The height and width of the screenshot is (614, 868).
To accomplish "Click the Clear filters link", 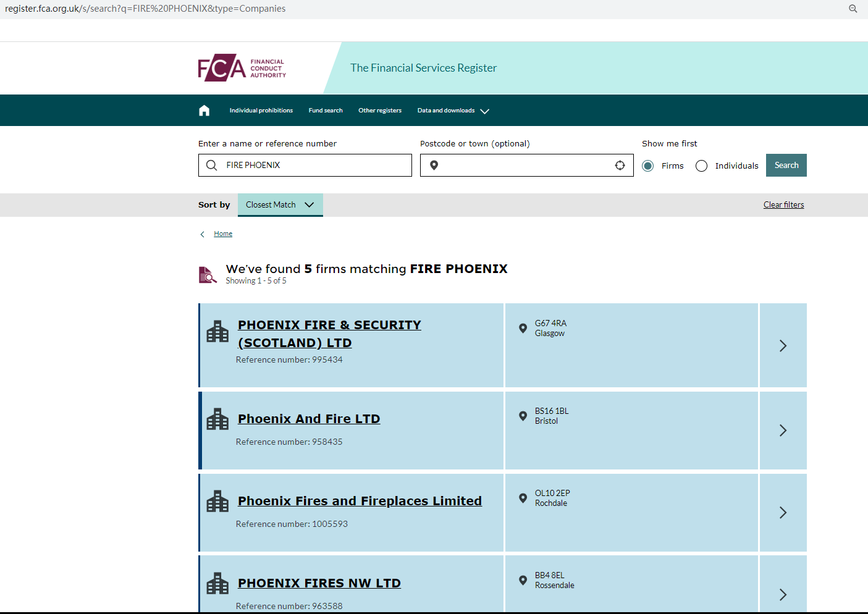I will (784, 205).
